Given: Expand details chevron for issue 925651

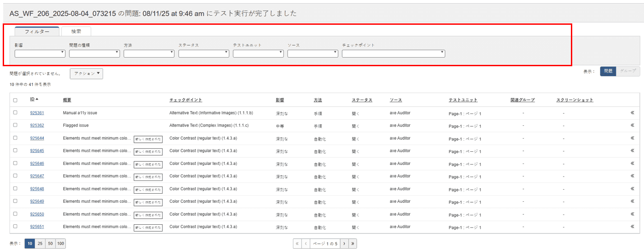Looking at the screenshot, I should click(x=632, y=226).
